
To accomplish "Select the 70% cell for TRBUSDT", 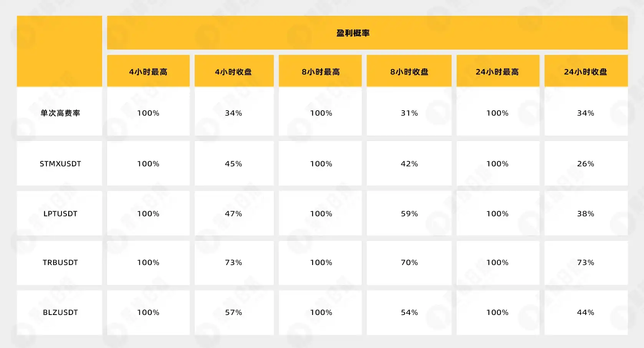I will (x=409, y=262).
